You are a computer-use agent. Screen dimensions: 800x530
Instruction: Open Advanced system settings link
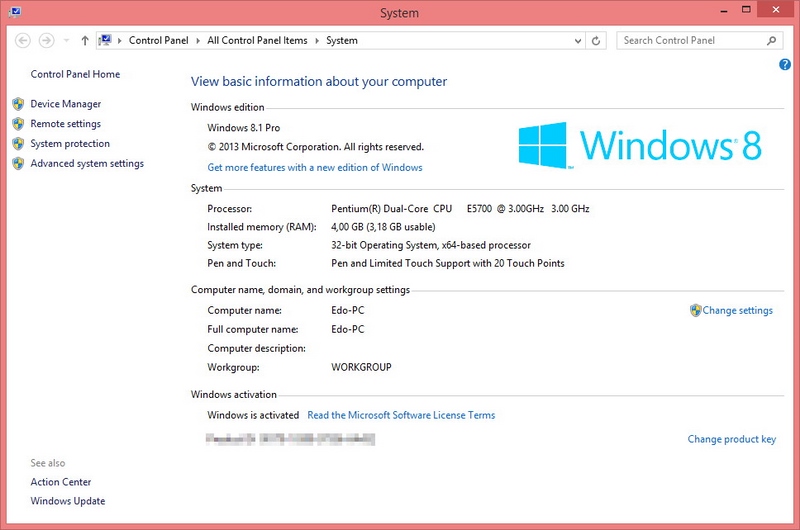(x=87, y=164)
